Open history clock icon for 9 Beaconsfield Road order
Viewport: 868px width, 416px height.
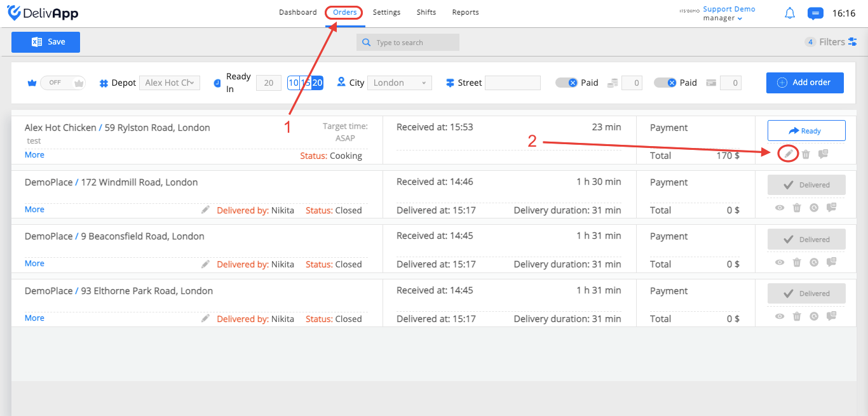click(x=814, y=262)
